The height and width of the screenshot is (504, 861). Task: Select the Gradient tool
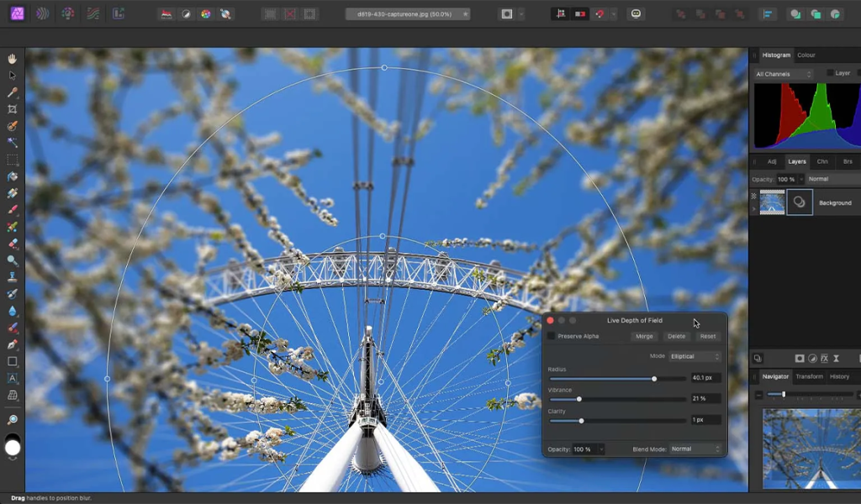click(x=12, y=193)
